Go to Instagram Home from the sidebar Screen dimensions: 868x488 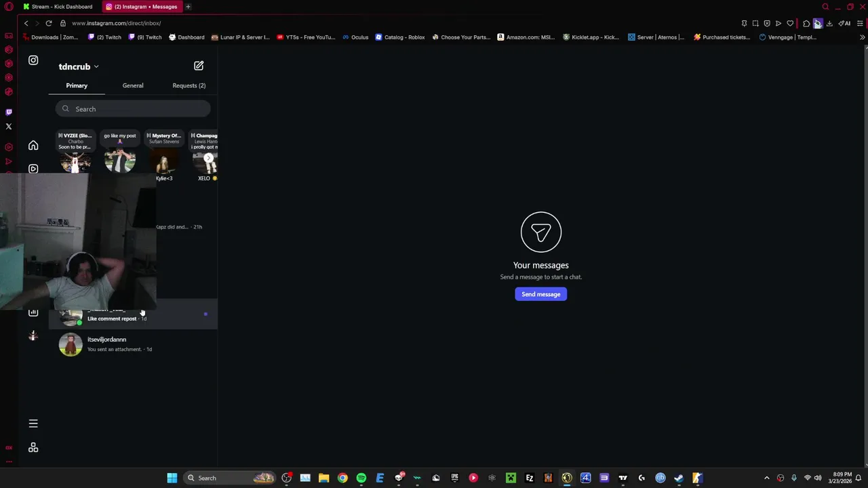pyautogui.click(x=33, y=146)
